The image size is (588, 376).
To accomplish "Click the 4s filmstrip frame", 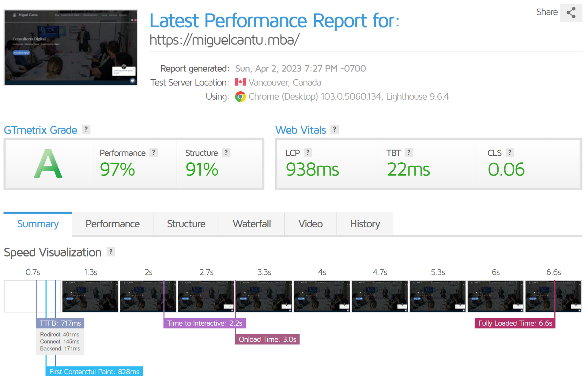I will tap(322, 296).
